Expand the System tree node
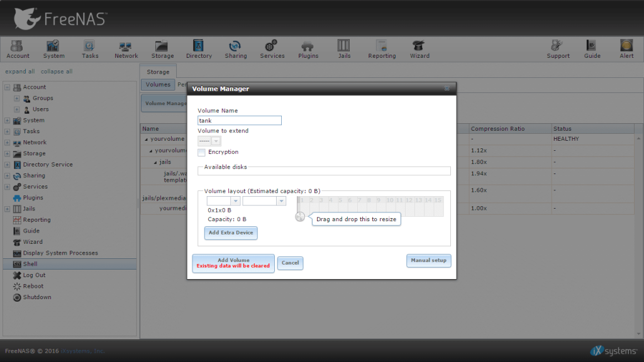Viewport: 644px width, 362px height. pos(7,121)
